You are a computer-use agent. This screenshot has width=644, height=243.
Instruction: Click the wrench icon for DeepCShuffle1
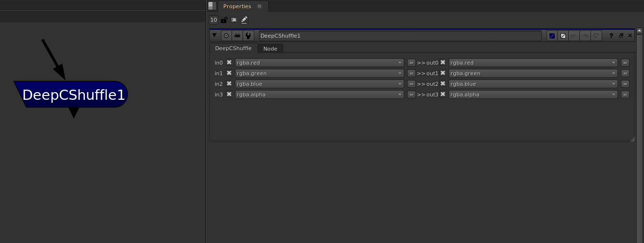click(x=248, y=36)
